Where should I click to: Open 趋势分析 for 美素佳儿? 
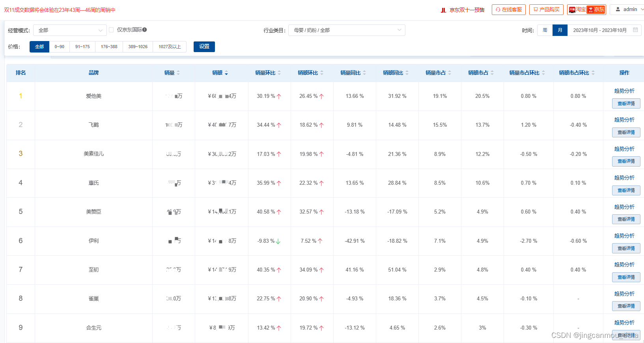(x=624, y=149)
